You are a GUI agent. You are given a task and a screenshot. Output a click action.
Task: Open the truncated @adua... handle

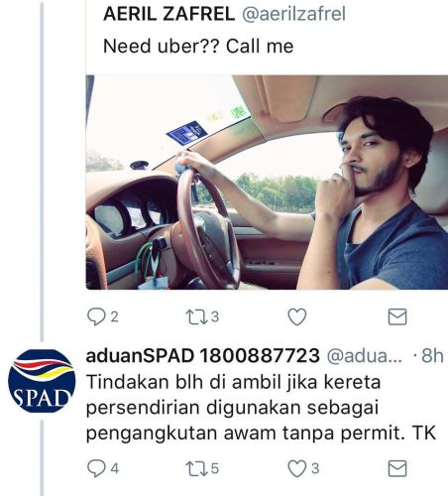pos(365,356)
